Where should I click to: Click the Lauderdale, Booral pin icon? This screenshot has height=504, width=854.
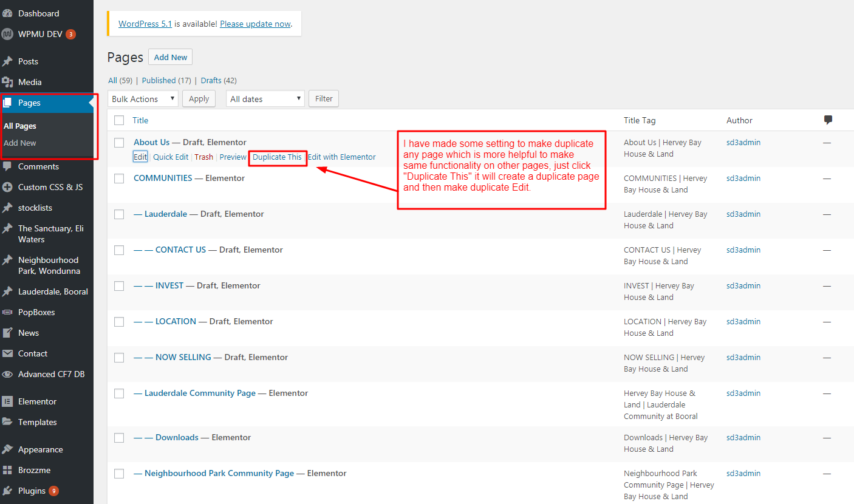pos(7,291)
